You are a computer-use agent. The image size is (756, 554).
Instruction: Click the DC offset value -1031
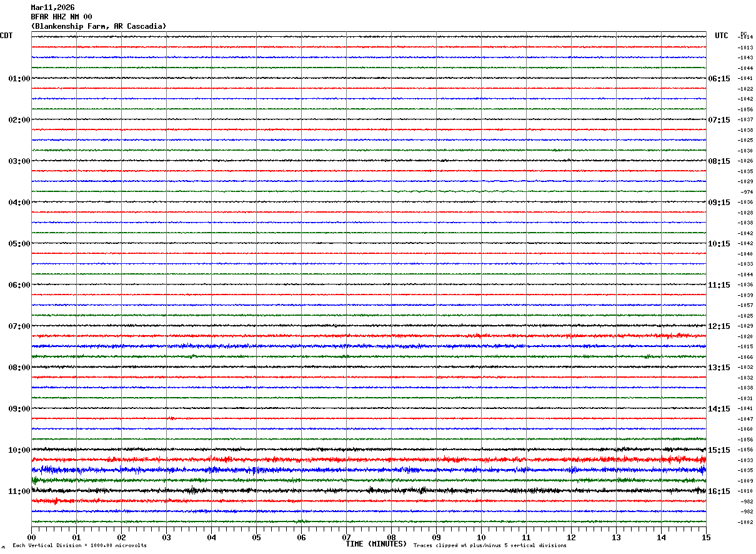tap(745, 398)
